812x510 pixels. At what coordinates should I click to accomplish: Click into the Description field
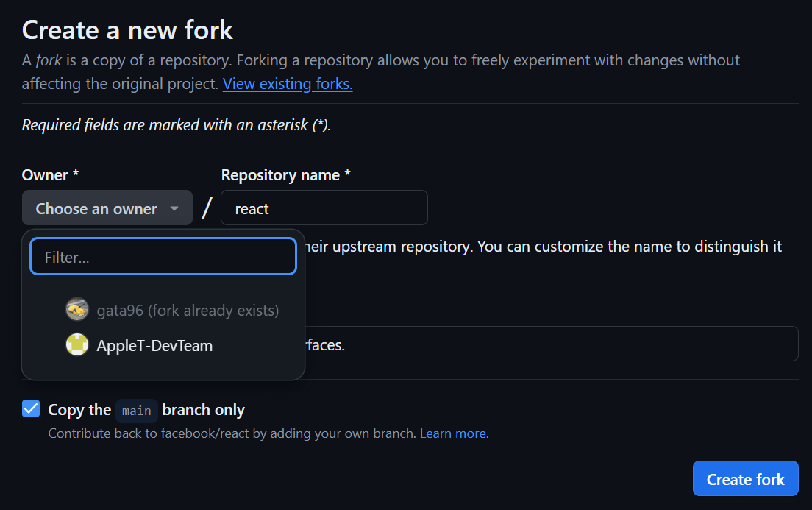[x=552, y=344]
